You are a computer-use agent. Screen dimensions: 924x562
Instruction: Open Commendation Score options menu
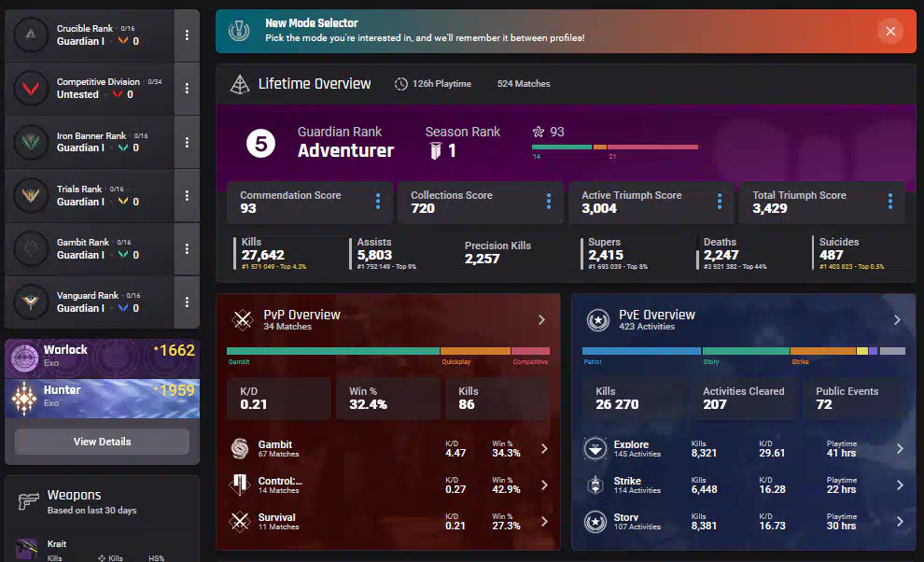click(378, 202)
